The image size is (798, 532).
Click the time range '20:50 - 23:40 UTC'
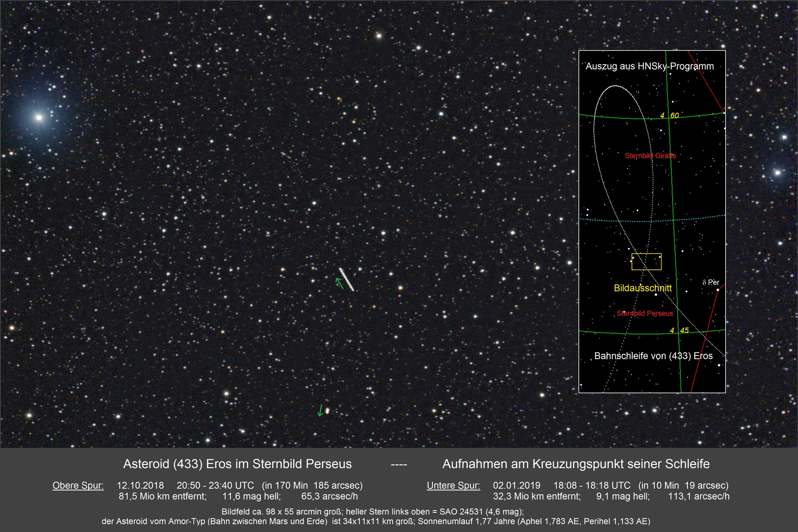point(215,485)
